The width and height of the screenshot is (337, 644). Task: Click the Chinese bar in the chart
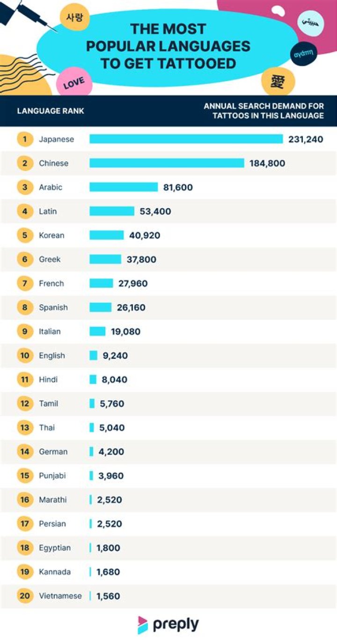pos(167,163)
